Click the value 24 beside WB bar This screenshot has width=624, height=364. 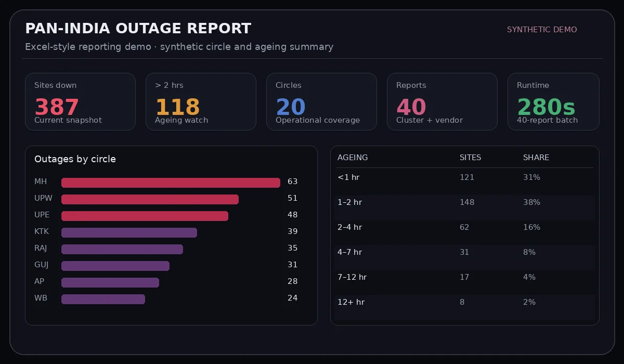click(293, 298)
